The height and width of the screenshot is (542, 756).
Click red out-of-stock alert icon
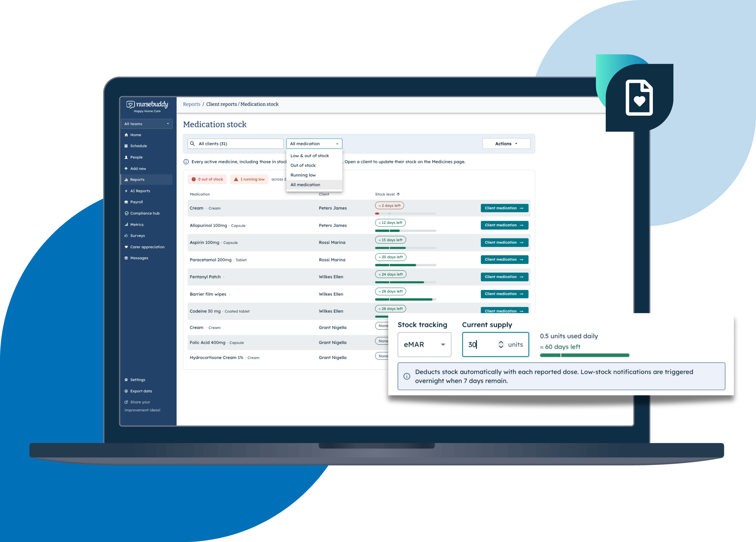coord(194,179)
